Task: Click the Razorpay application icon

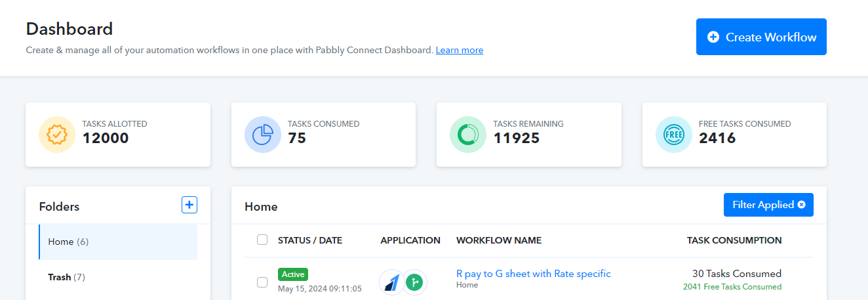Action: pos(392,282)
